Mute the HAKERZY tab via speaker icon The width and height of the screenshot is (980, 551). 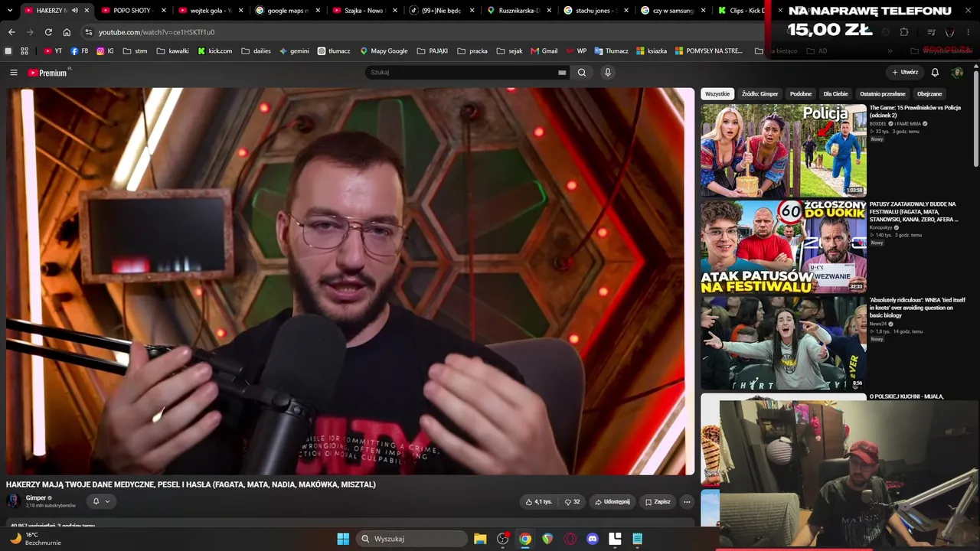click(75, 11)
